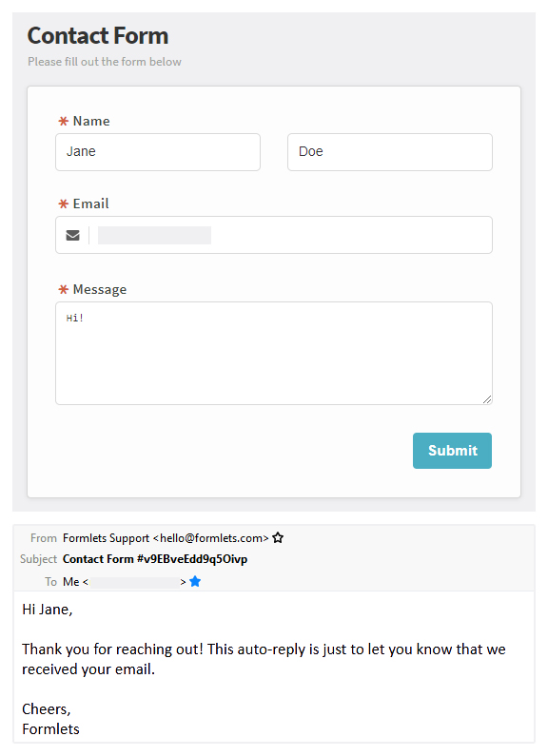
Task: Focus the last name field with Doe
Action: click(x=390, y=152)
